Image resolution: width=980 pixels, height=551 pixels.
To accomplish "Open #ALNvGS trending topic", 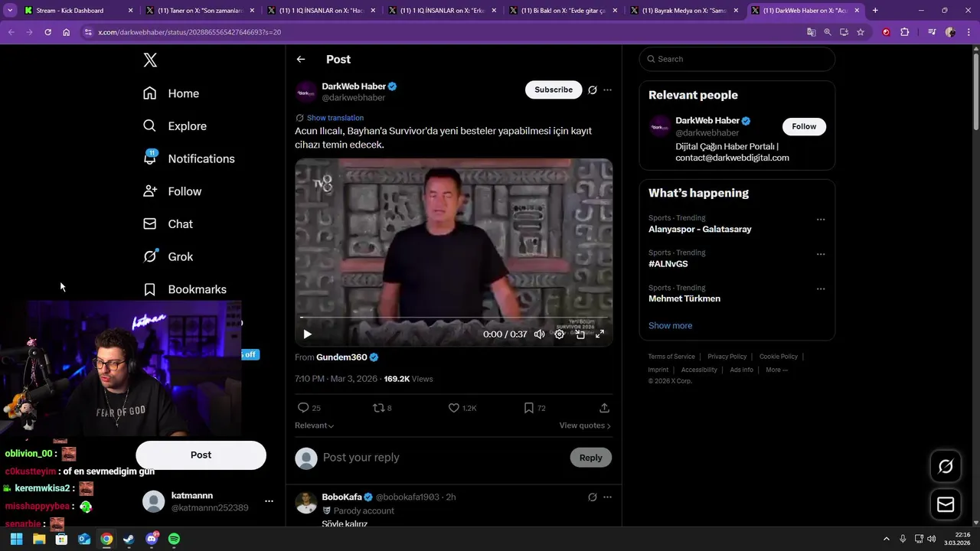I will 668,264.
